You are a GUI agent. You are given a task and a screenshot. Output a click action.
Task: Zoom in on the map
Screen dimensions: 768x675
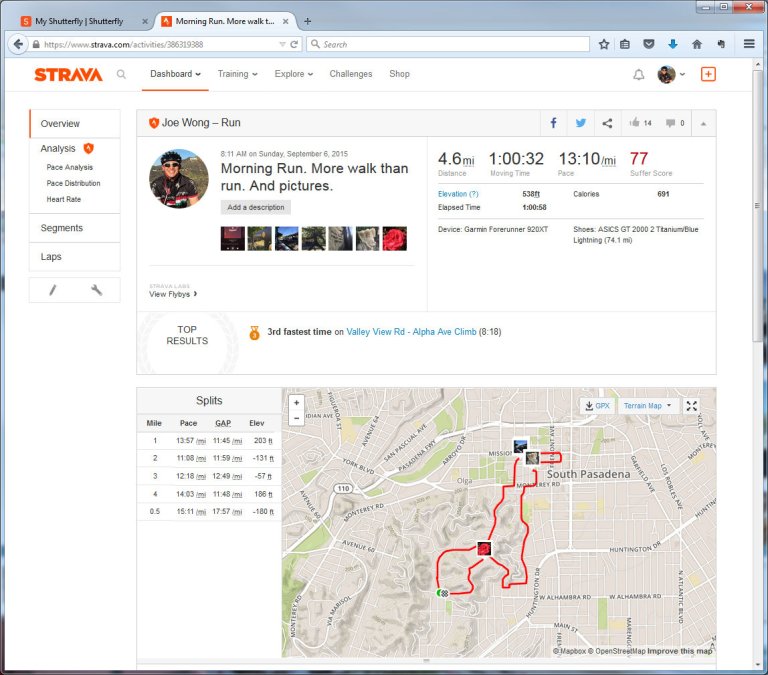[x=296, y=403]
